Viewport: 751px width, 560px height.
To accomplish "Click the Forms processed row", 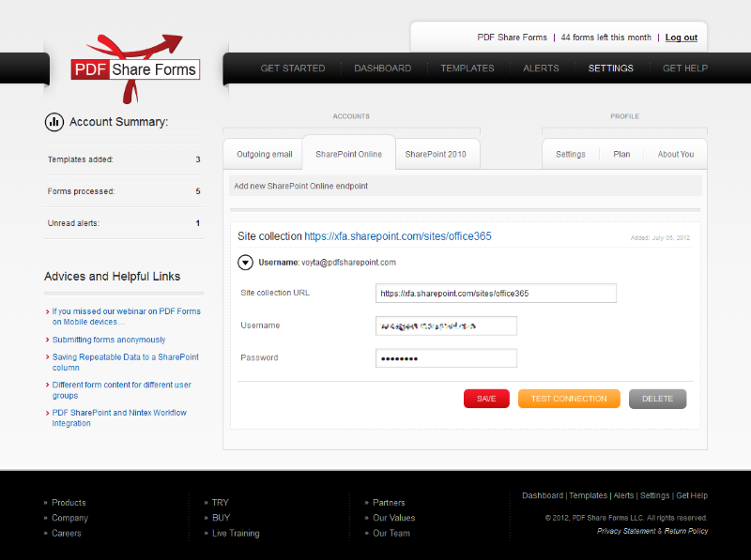I will 124,191.
